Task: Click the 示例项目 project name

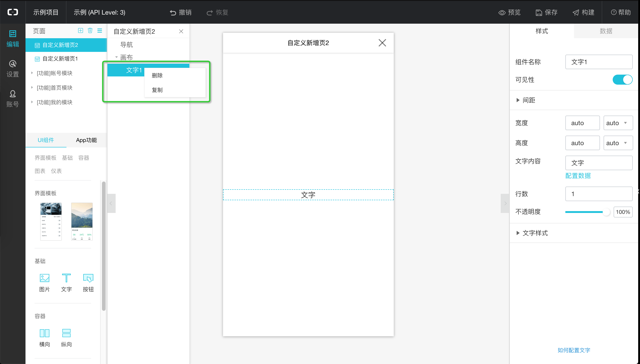Action: click(x=46, y=12)
